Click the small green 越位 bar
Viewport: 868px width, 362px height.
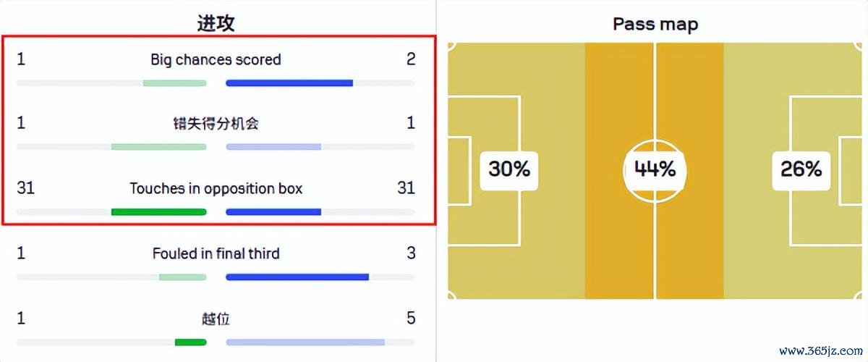pos(190,342)
